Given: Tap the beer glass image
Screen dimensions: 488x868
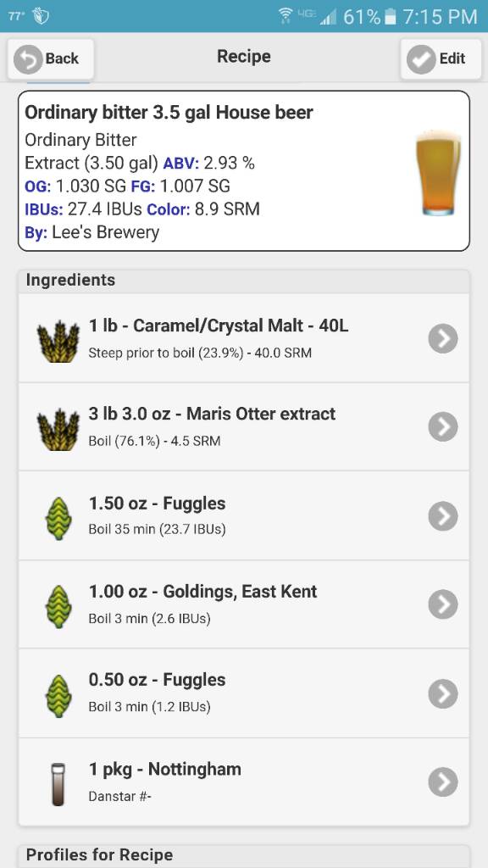Looking at the screenshot, I should (x=438, y=173).
